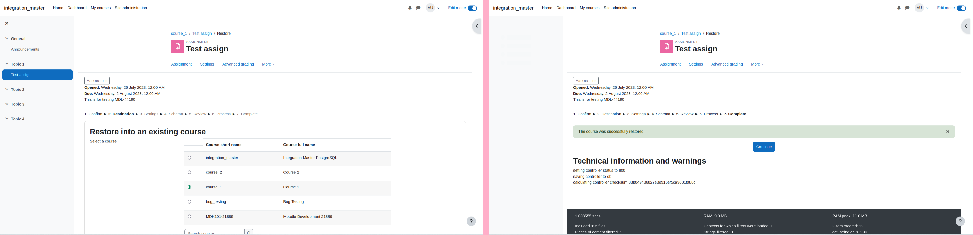This screenshot has height=235, width=980.
Task: Select MDK101-21889 radio button
Action: click(189, 217)
